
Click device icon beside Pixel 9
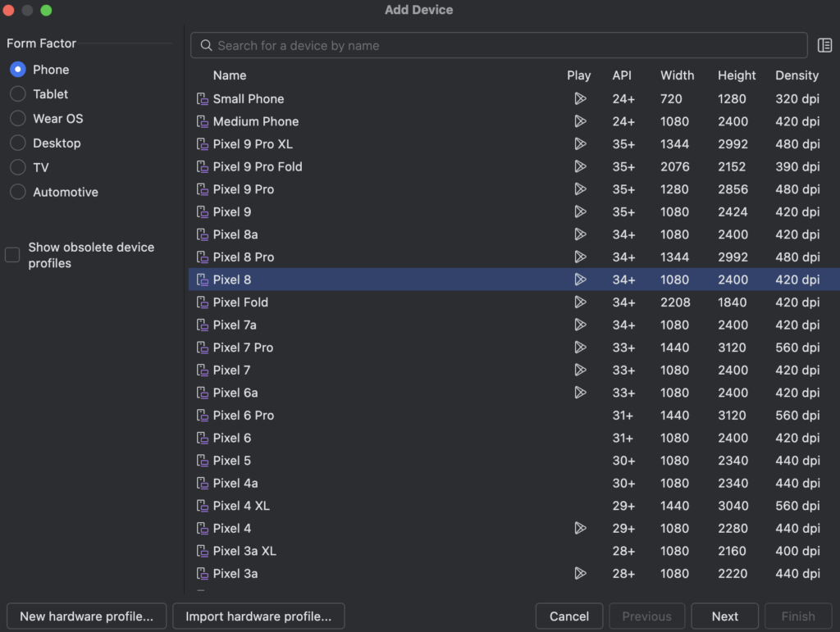pyautogui.click(x=203, y=212)
